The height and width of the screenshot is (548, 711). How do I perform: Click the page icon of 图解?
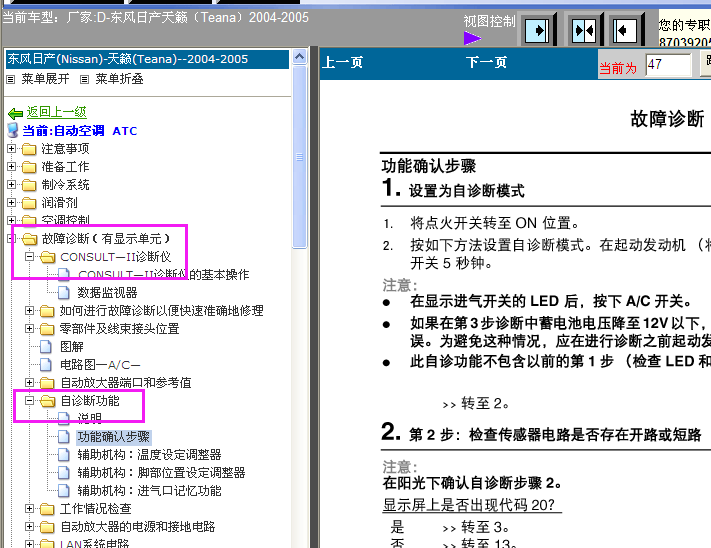point(46,347)
